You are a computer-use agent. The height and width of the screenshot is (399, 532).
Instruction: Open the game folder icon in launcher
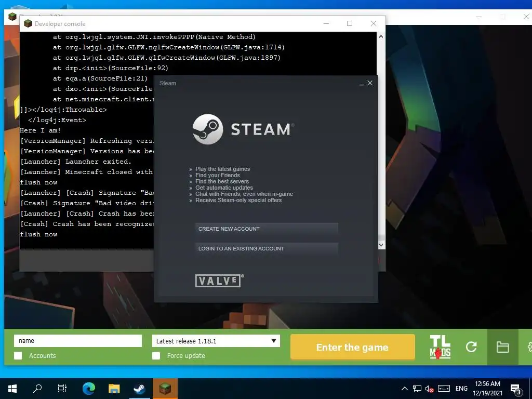(x=502, y=347)
